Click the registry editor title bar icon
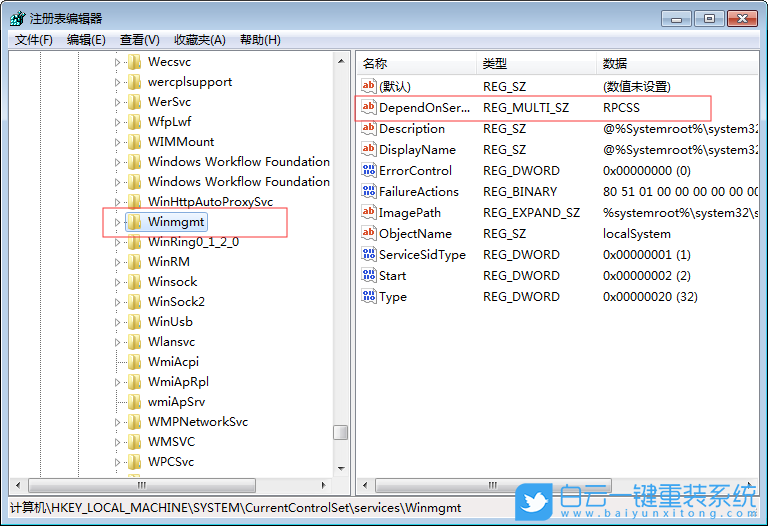 pos(18,19)
